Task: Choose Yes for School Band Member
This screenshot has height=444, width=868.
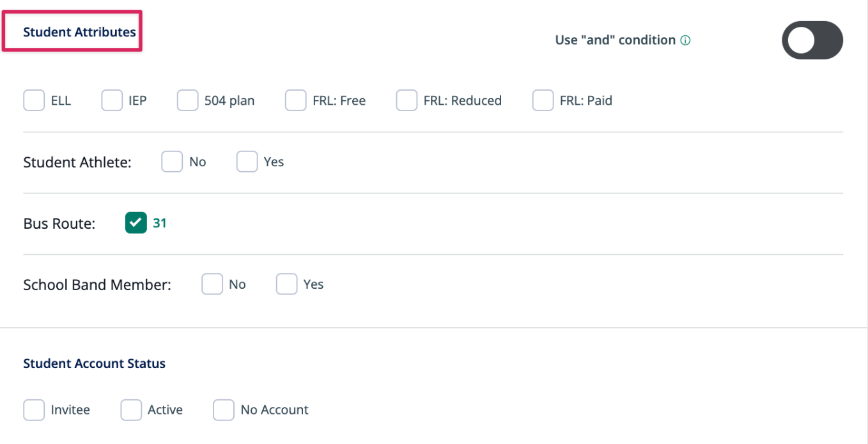Action: click(x=286, y=284)
